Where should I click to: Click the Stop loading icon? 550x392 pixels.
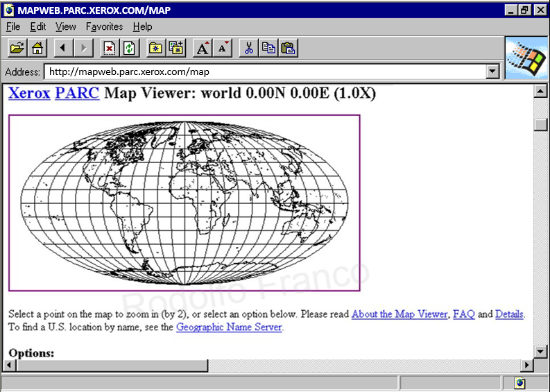[109, 48]
